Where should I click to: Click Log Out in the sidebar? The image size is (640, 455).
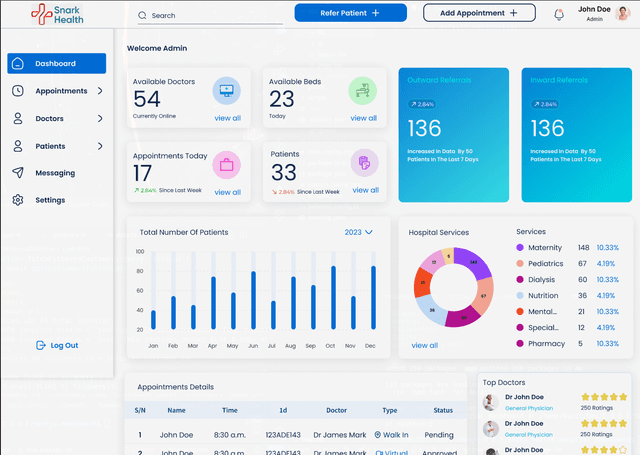(x=57, y=345)
